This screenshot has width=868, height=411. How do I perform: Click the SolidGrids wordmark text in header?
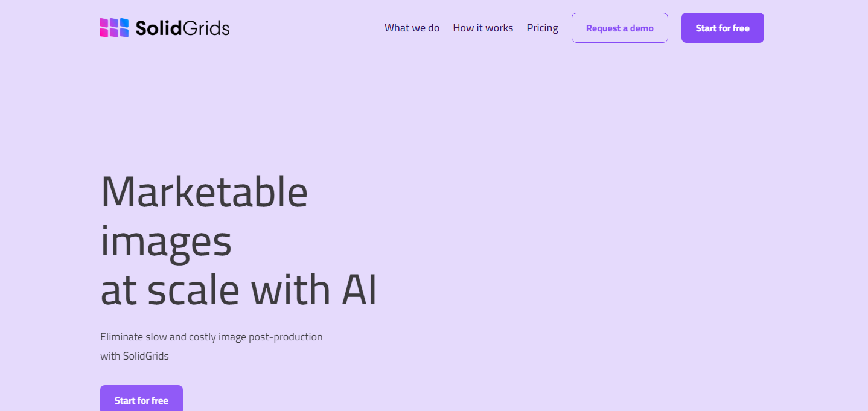click(182, 28)
